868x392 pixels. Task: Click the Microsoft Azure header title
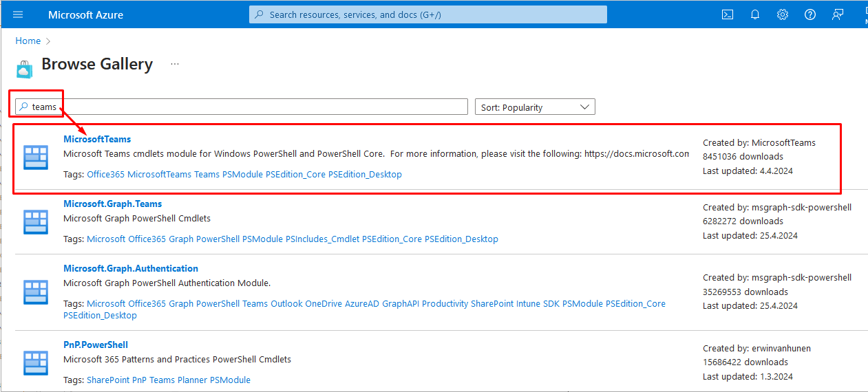pyautogui.click(x=86, y=14)
